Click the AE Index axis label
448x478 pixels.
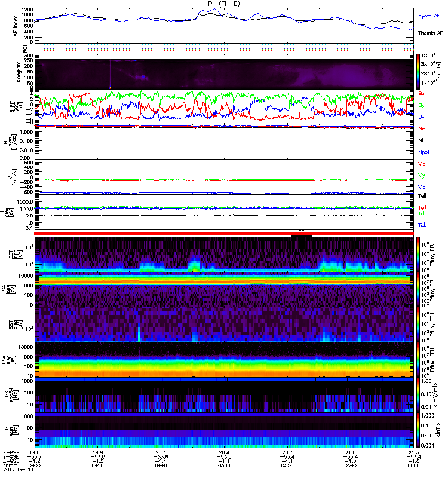coord(16,26)
